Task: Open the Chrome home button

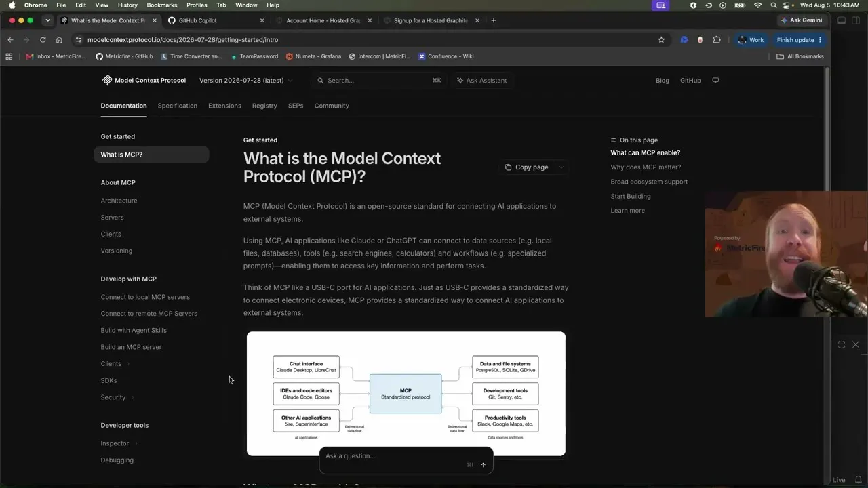Action: tap(59, 40)
